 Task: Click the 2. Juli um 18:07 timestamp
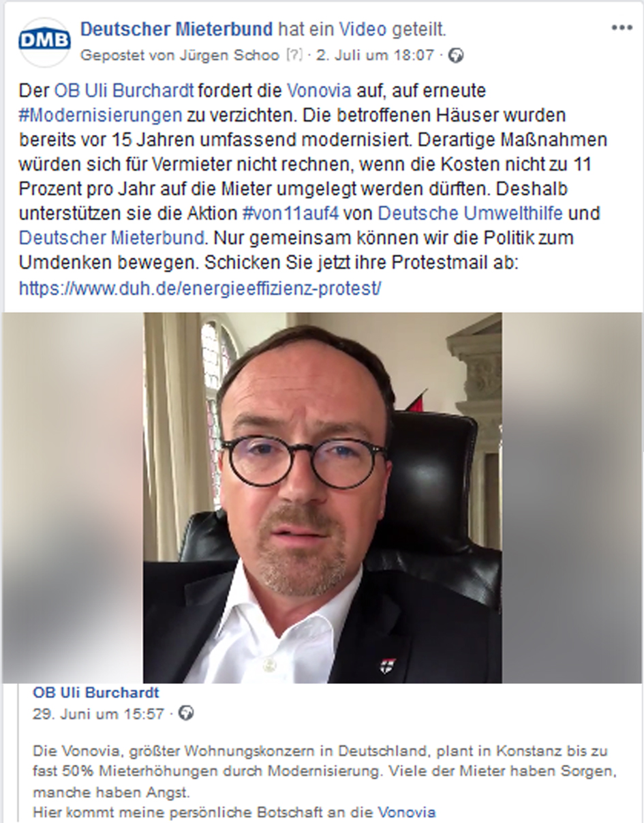click(375, 56)
